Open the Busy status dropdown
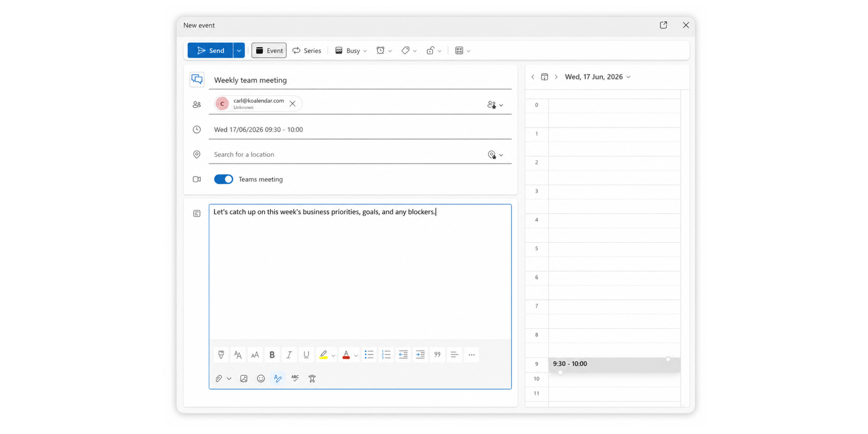 351,50
